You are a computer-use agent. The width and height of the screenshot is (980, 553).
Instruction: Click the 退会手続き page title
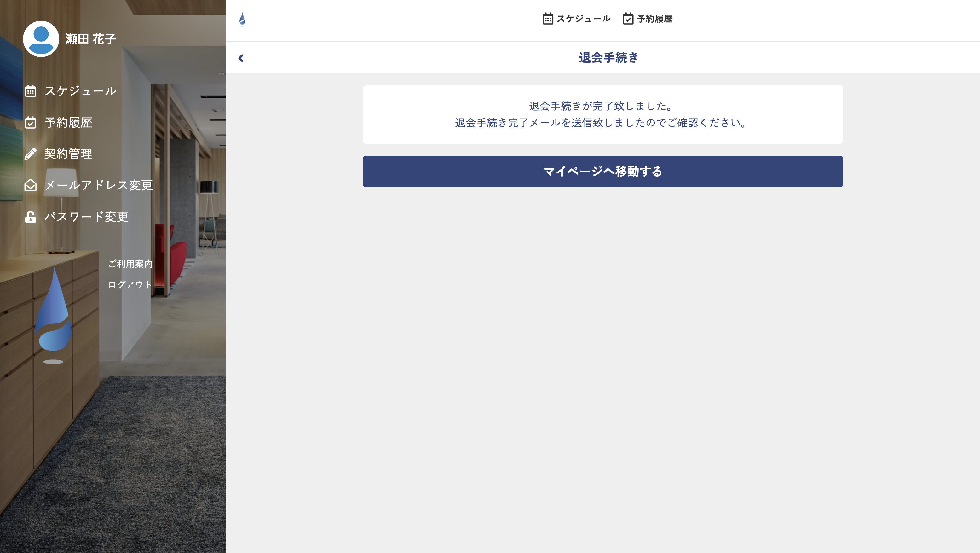pos(608,58)
